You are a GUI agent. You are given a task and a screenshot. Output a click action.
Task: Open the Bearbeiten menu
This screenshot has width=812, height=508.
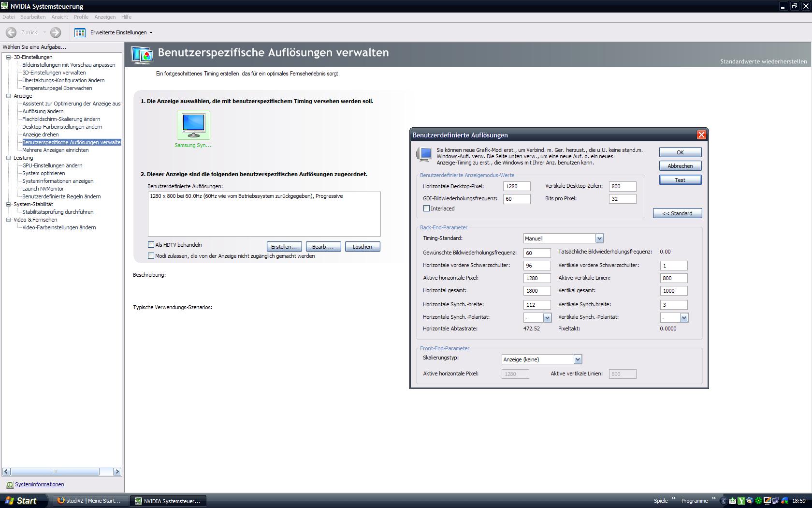click(x=33, y=17)
